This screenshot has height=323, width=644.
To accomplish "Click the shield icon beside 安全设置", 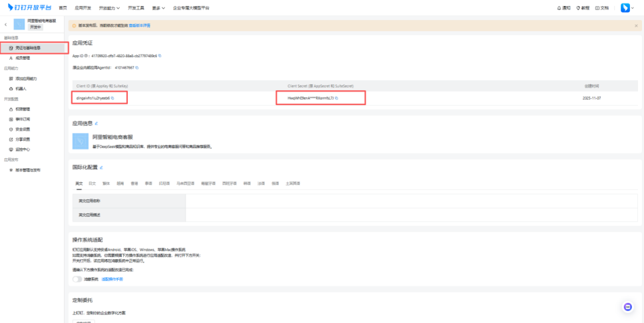I will [11, 130].
